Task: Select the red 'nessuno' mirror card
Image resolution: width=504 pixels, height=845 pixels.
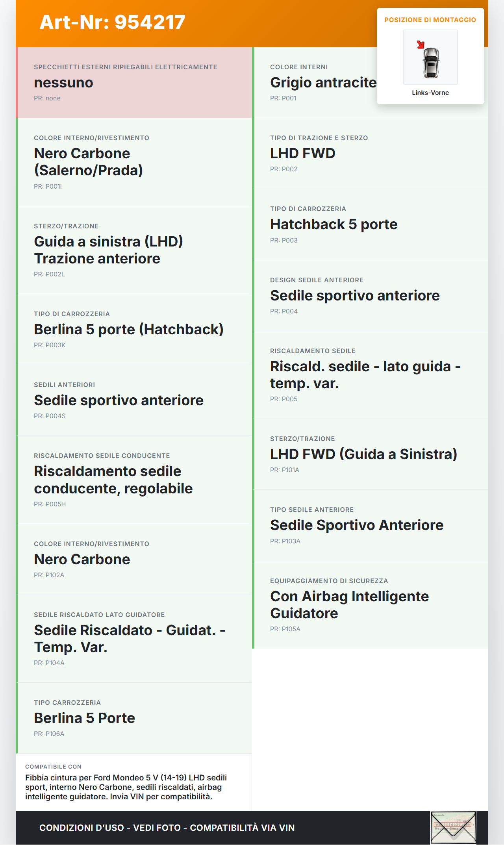Action: click(x=134, y=83)
